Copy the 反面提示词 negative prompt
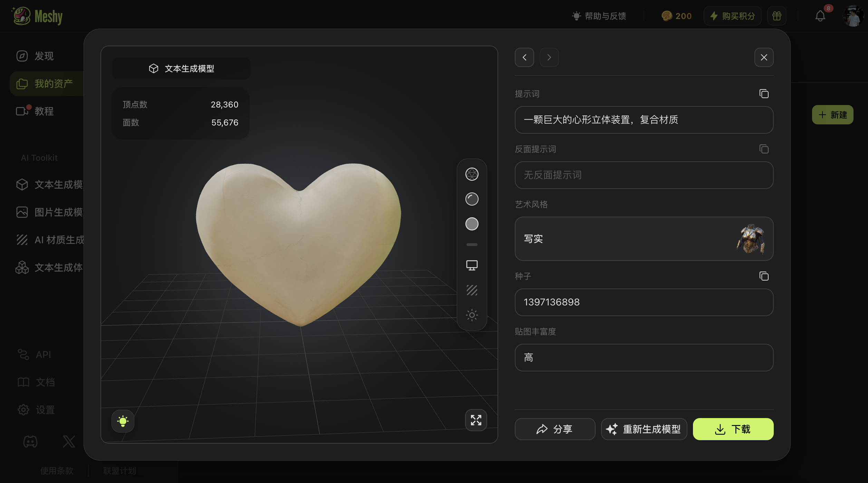 click(x=764, y=149)
